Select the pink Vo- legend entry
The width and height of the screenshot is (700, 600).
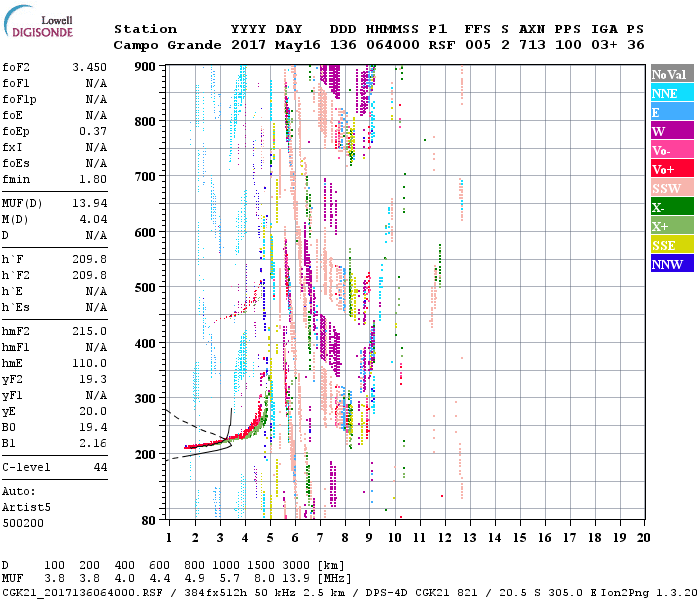point(671,150)
